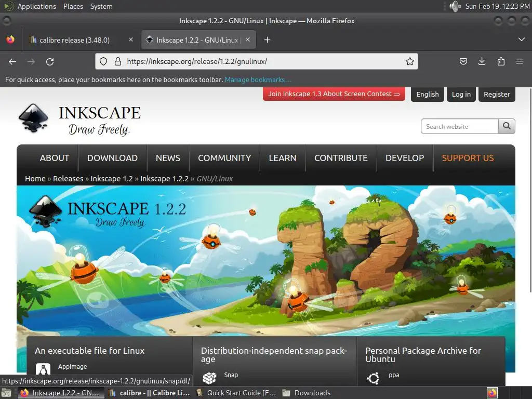Open the SUPPORT US menu item

468,158
